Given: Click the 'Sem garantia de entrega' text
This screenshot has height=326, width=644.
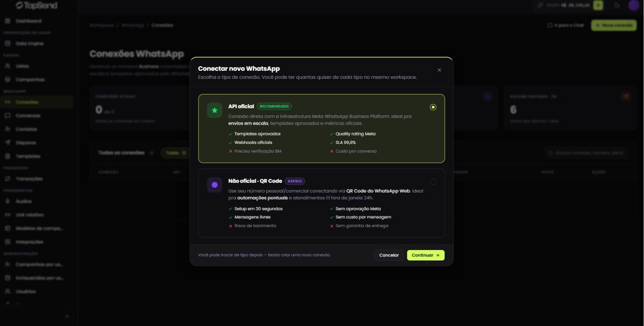Looking at the screenshot, I should pyautogui.click(x=362, y=226).
